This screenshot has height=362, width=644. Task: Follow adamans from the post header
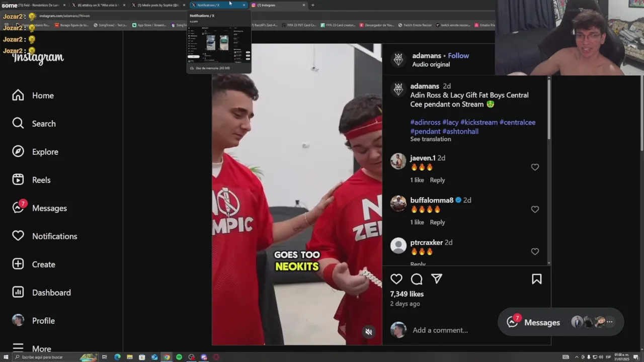458,56
